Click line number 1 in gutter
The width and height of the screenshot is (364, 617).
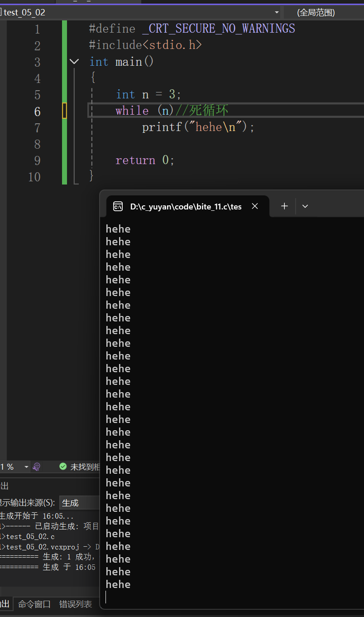pos(37,29)
